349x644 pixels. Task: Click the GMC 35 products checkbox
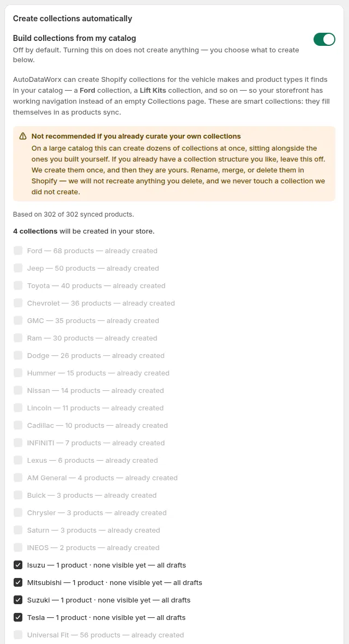coord(18,320)
